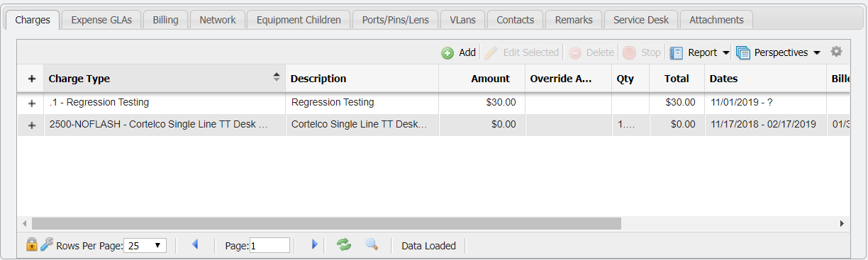Switch to the Service Desk tab
Viewport: 868px width, 260px height.
click(641, 20)
